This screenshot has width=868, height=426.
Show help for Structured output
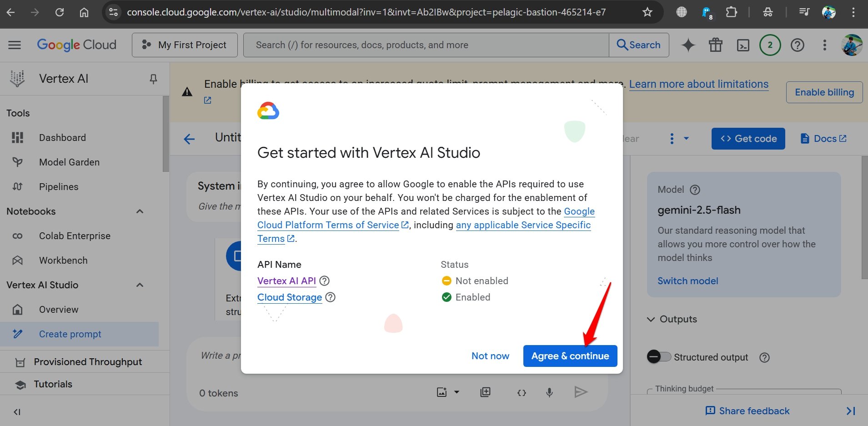(765, 357)
